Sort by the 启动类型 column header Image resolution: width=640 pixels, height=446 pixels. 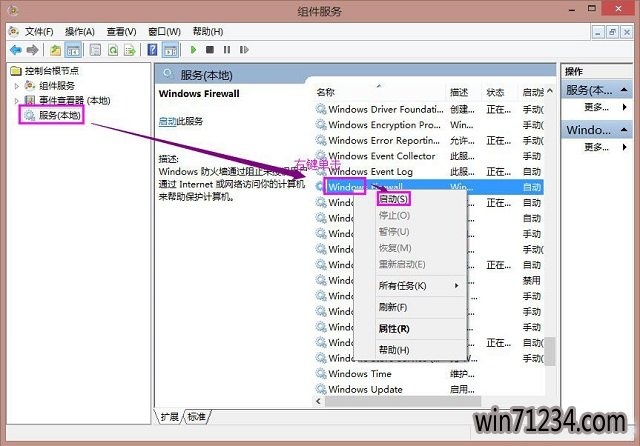[x=533, y=92]
